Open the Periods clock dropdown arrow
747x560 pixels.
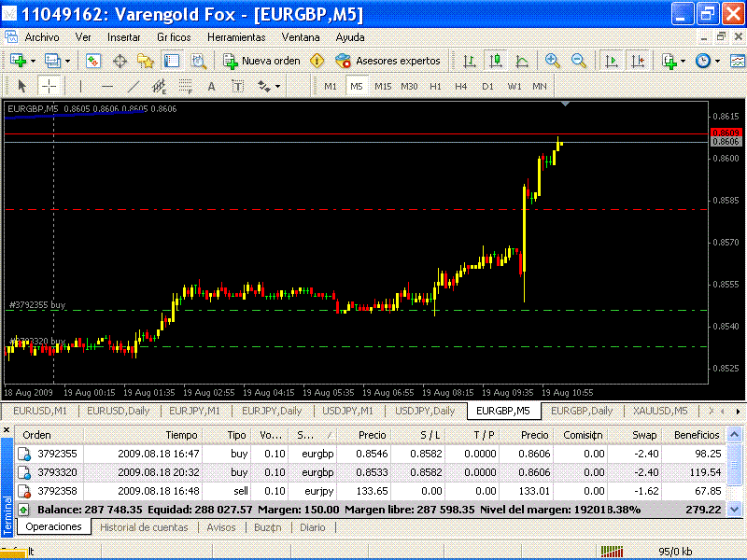(717, 62)
